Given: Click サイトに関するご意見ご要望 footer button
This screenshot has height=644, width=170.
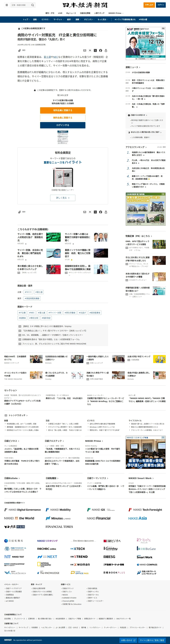Looking at the screenshot, I should [x=152, y=640].
